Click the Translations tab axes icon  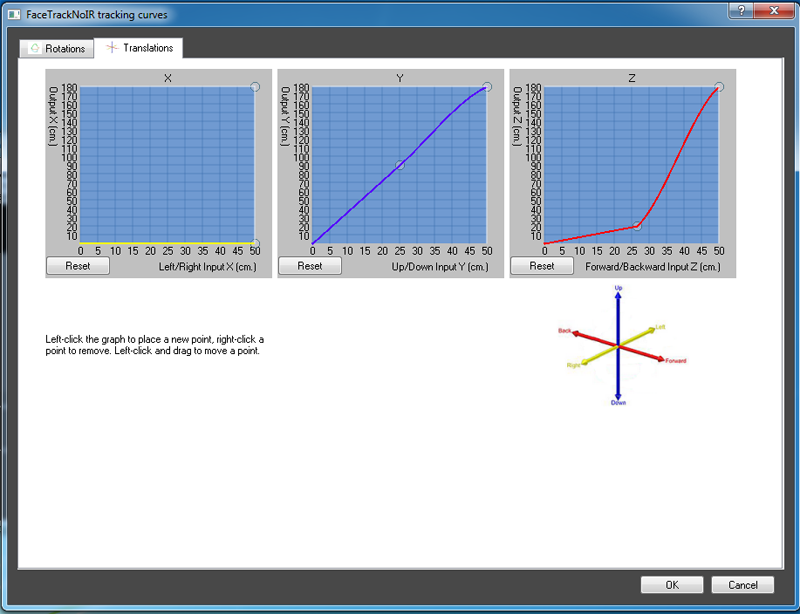(x=112, y=47)
